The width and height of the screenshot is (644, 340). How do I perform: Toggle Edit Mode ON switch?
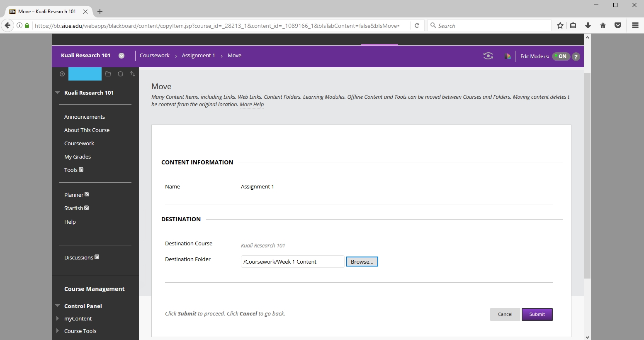(x=561, y=56)
